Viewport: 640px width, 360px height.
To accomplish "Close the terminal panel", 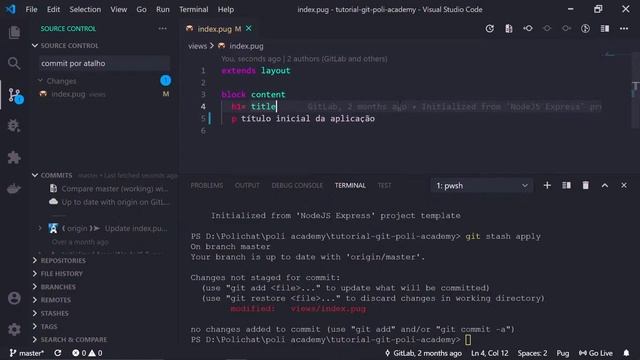I will tap(624, 185).
